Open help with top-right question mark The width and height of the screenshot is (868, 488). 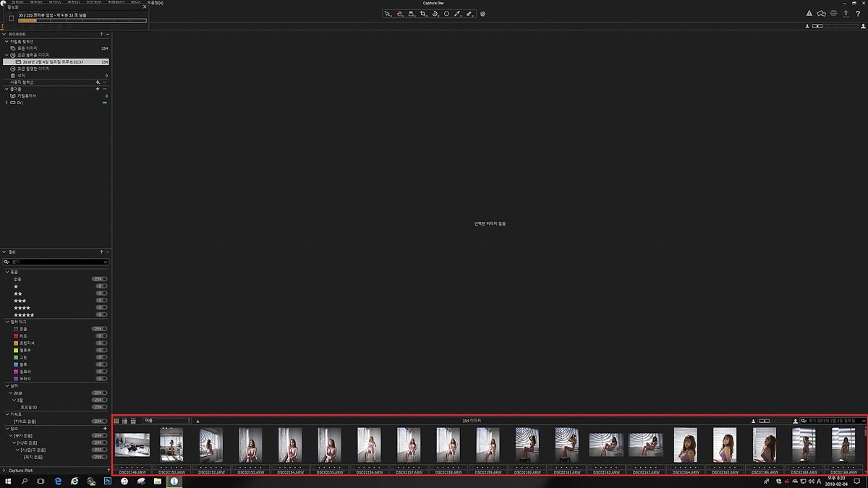[x=859, y=14]
